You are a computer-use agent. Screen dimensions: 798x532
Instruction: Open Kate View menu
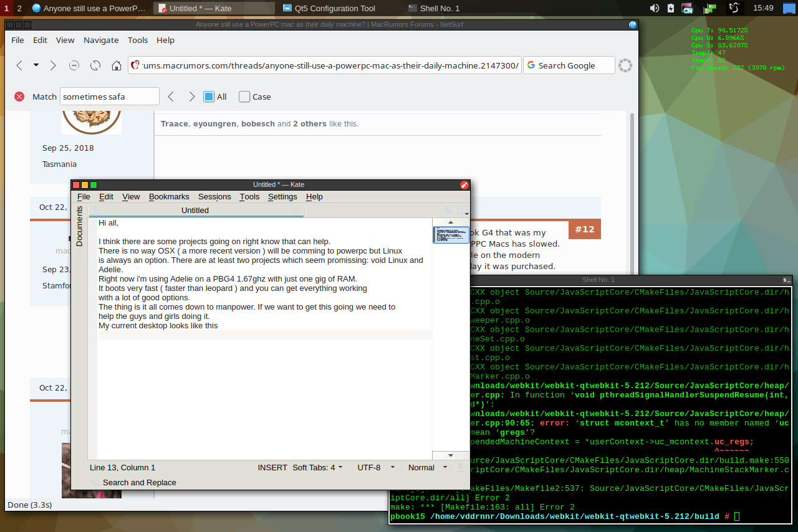131,196
